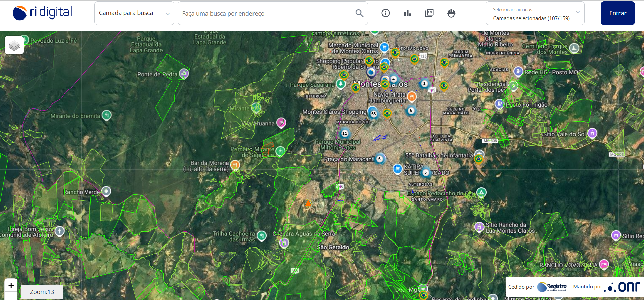Screen dimensions: 644x300
Task: Click the Entrar login button
Action: pos(618,13)
